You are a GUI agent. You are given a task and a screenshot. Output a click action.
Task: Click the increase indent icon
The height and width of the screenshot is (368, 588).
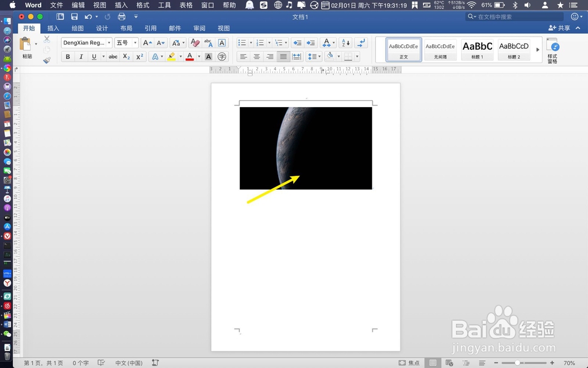point(311,43)
